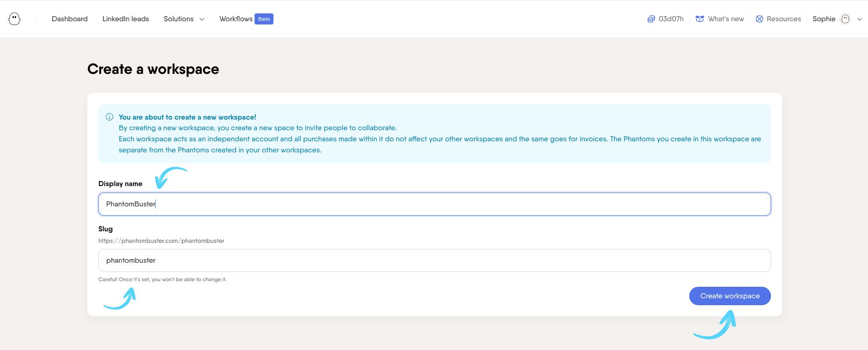Open the Resources menu

(783, 19)
